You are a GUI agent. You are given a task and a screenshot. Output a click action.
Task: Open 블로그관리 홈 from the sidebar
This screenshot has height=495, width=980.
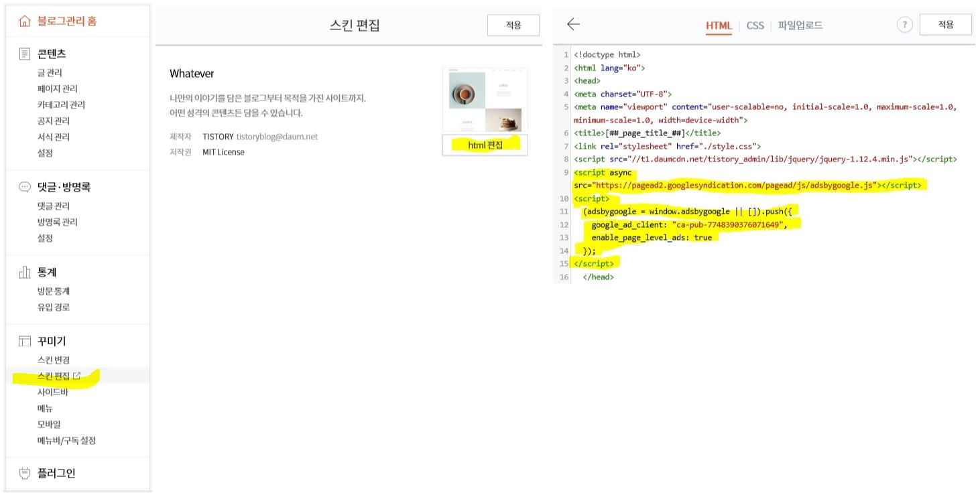tap(66, 21)
